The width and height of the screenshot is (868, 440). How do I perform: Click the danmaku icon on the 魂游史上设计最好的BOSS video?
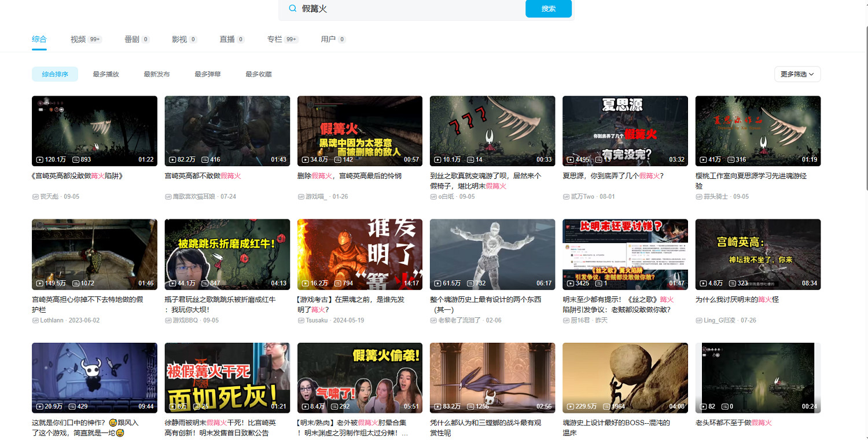605,407
